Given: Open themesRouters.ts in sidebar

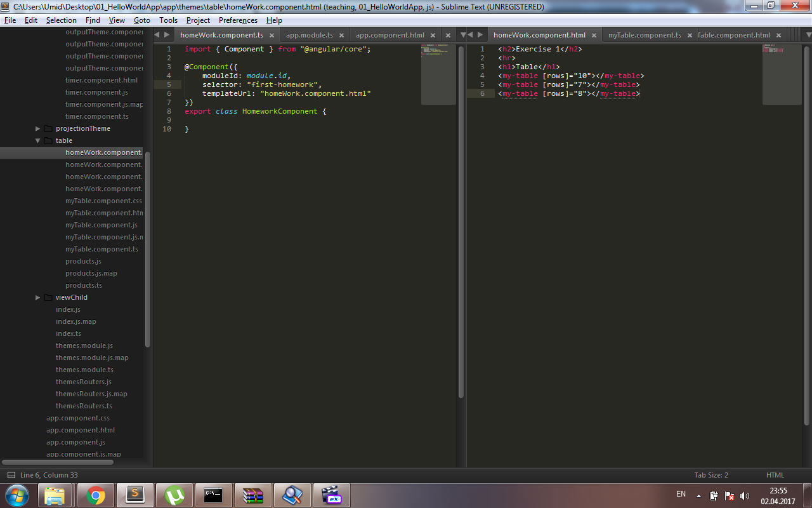Looking at the screenshot, I should [x=84, y=406].
